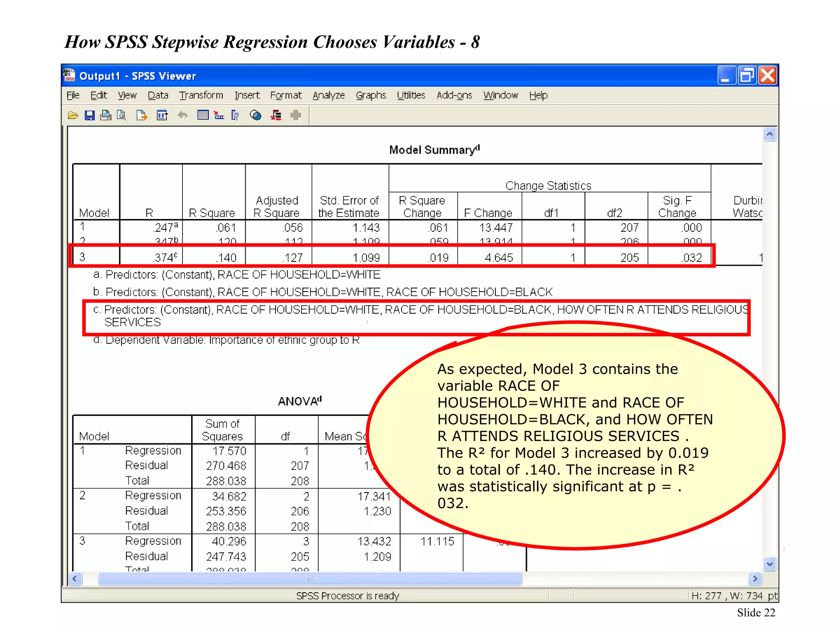Viewport: 840px width, 630px height.
Task: Click Model 3 F Change value 4.645
Action: point(499,258)
